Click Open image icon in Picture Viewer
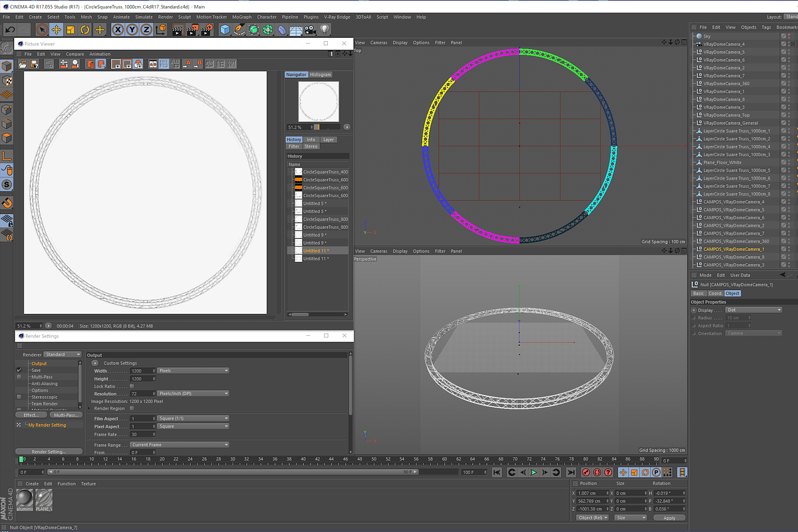 [x=23, y=65]
